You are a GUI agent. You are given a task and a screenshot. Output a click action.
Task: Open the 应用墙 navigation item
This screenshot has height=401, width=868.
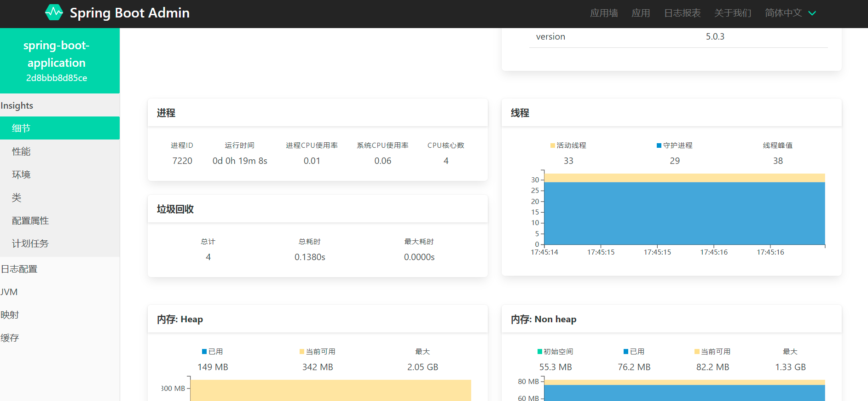tap(604, 13)
